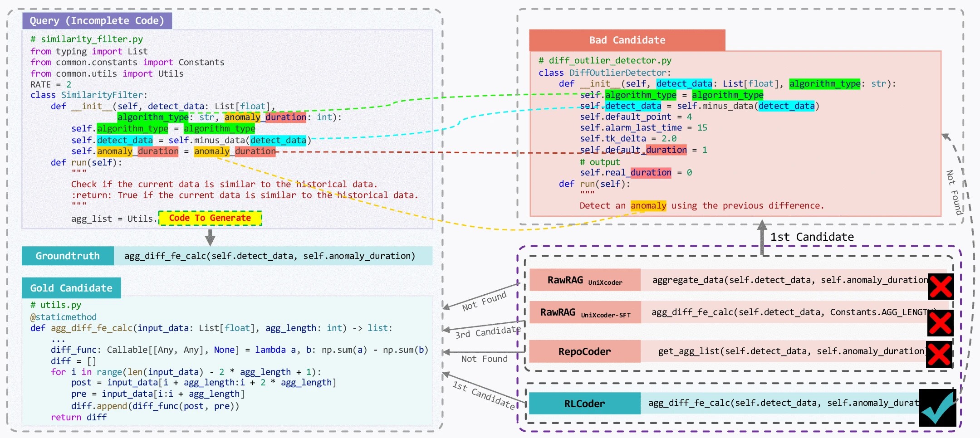Screen dimensions: 980x438
Task: Click the groundtruth agg_diff_fe_calc code text
Action: (269, 256)
